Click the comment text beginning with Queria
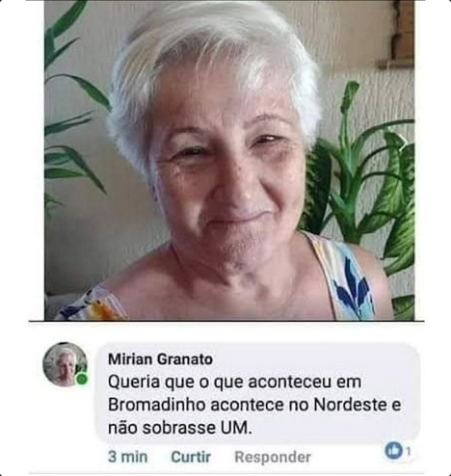 [x=254, y=405]
